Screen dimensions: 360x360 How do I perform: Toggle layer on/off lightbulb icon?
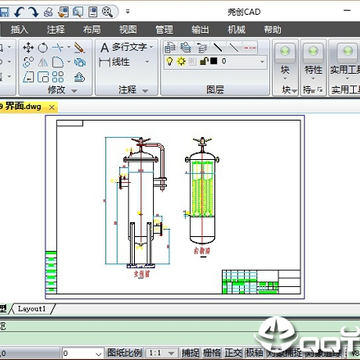click(170, 61)
